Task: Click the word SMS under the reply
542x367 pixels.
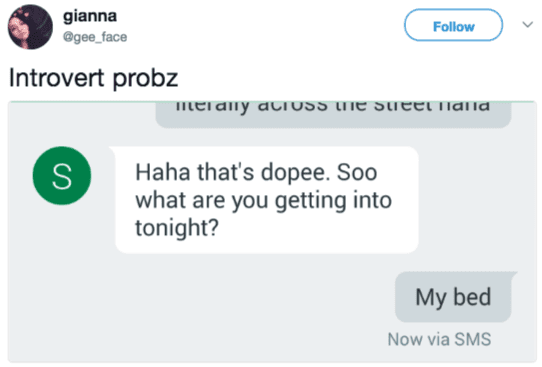Action: click(x=473, y=339)
